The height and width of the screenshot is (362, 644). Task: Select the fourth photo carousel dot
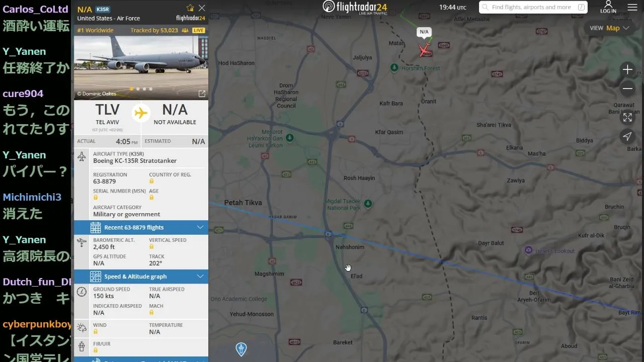pyautogui.click(x=150, y=89)
